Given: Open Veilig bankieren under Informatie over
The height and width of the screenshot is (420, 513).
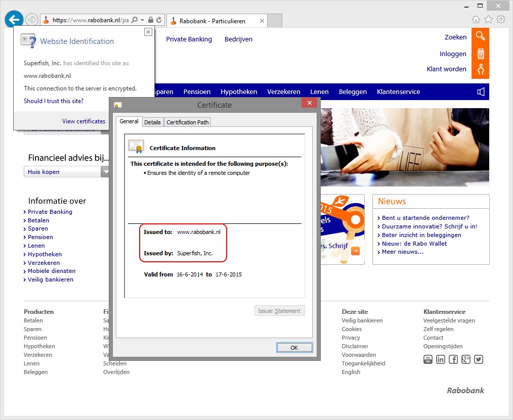Looking at the screenshot, I should [51, 279].
